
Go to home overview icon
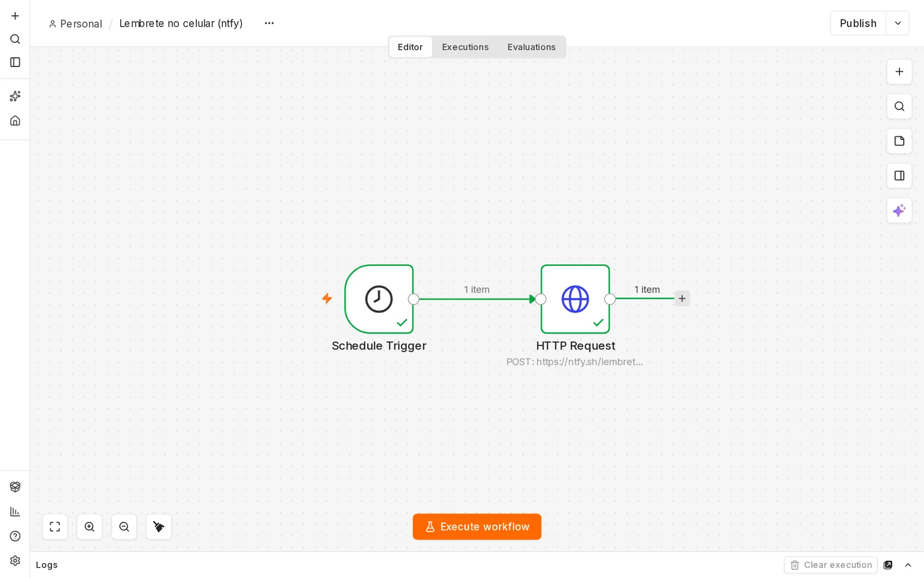15,120
